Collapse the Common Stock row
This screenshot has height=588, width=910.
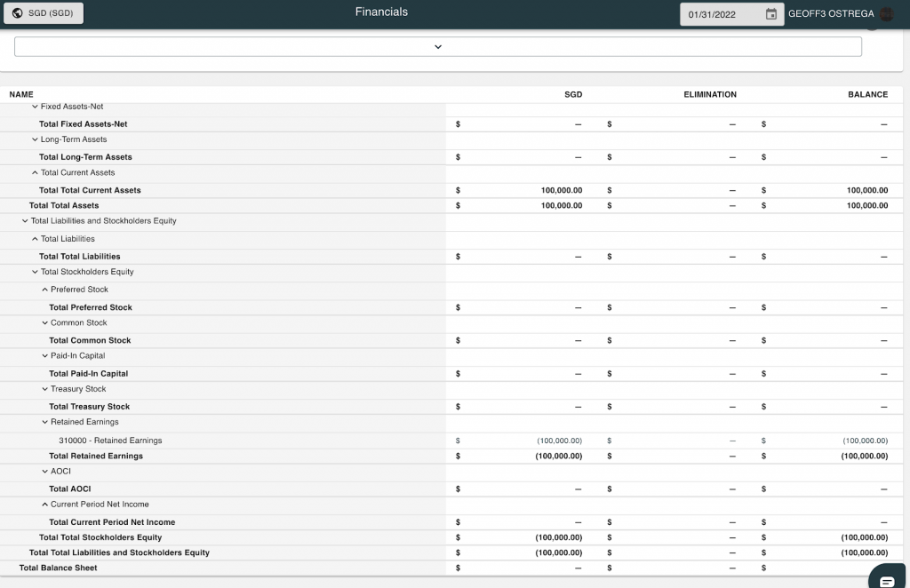point(44,323)
